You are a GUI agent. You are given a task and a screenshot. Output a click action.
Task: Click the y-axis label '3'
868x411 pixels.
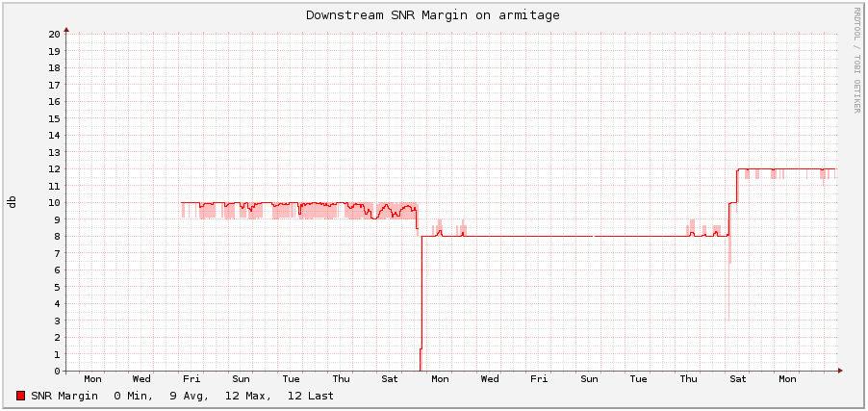pos(57,321)
